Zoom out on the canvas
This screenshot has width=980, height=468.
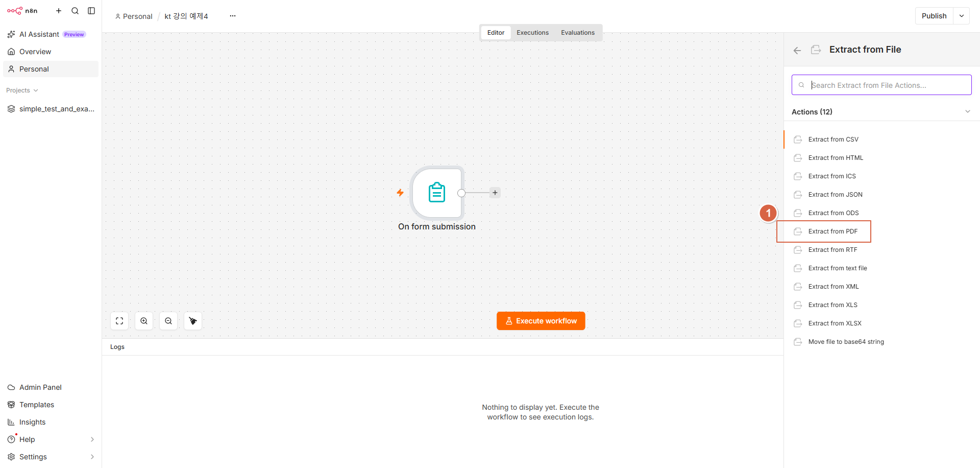point(168,321)
